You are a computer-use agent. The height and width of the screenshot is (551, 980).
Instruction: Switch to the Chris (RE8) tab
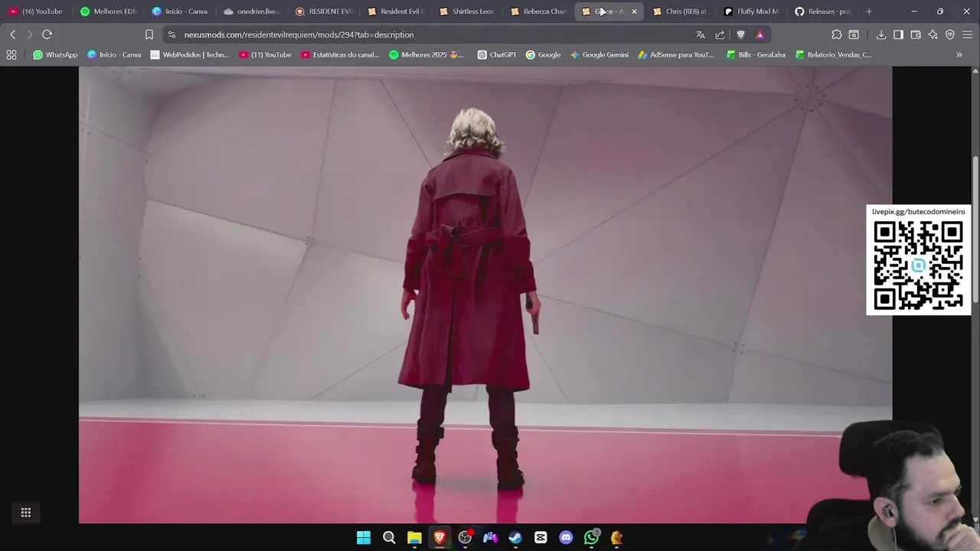pyautogui.click(x=680, y=11)
